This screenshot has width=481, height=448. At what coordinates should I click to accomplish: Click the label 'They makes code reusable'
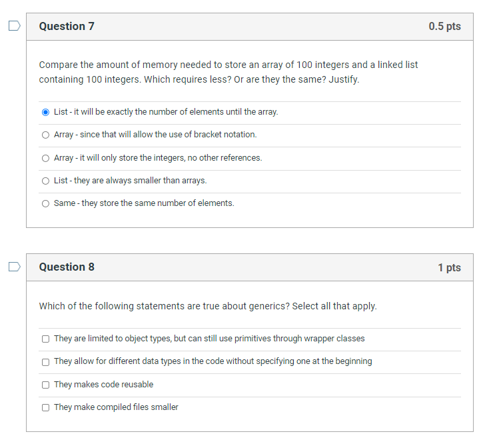pyautogui.click(x=104, y=385)
